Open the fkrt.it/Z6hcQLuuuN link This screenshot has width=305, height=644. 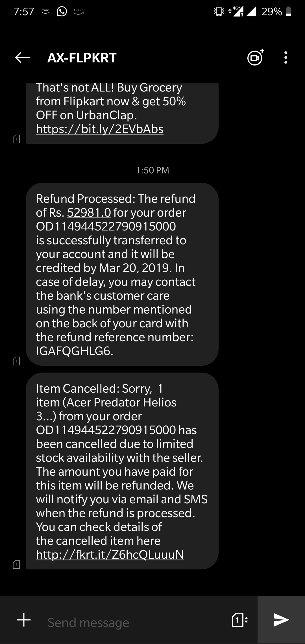pos(110,554)
